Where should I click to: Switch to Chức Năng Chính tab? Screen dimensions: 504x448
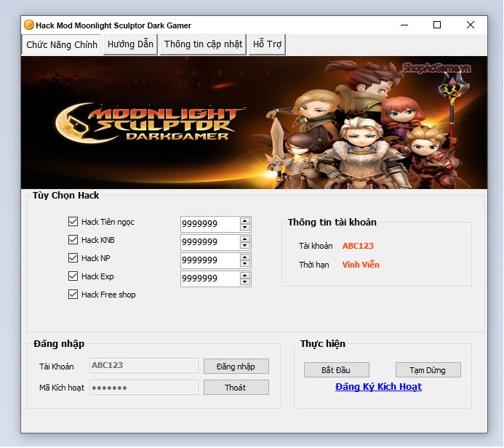[x=62, y=44]
